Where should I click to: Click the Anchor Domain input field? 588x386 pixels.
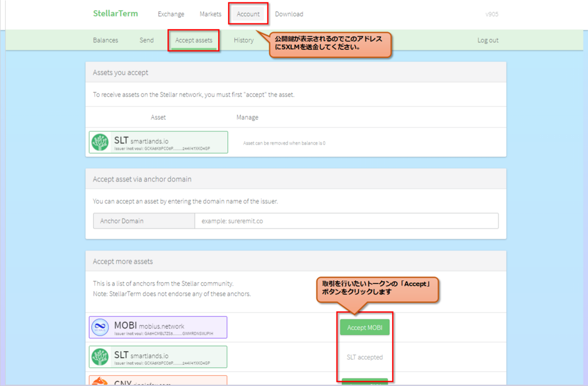pos(346,221)
